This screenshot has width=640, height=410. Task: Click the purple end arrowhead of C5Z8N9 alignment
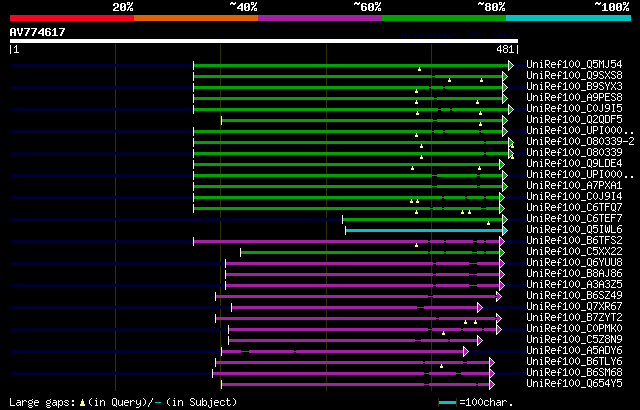point(480,341)
